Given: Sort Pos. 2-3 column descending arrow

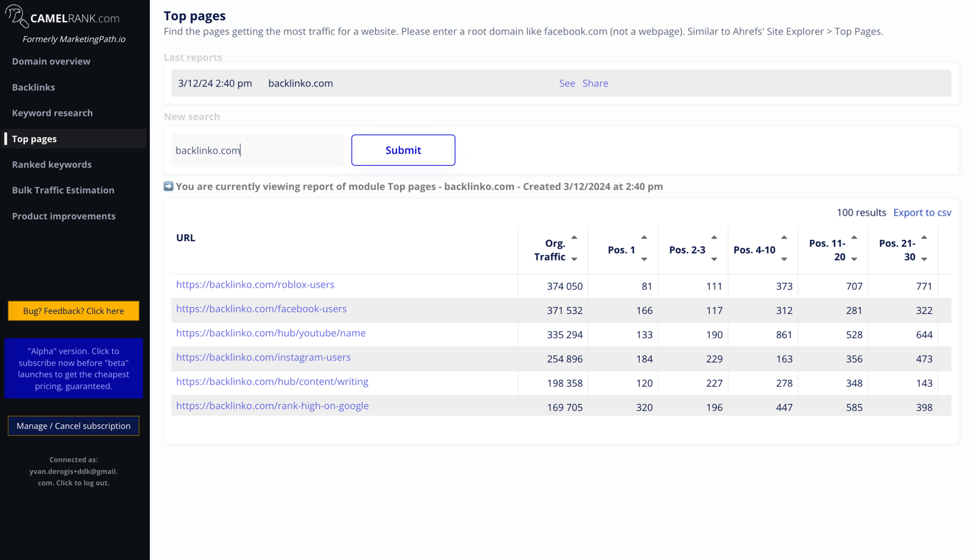Looking at the screenshot, I should (714, 259).
